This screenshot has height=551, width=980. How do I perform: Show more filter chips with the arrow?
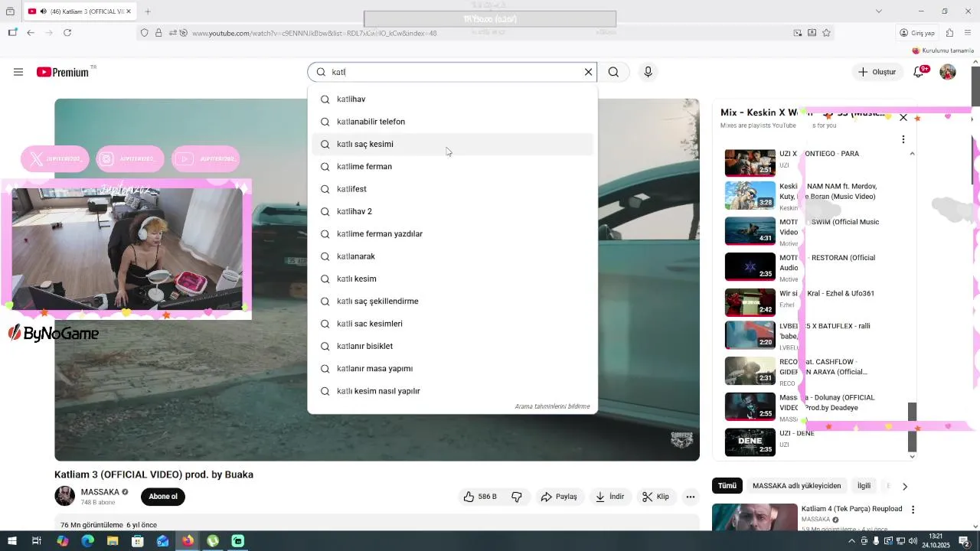click(905, 486)
